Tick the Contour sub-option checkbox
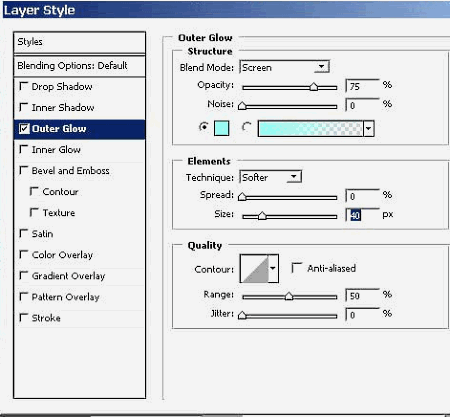Image resolution: width=450 pixels, height=417 pixels. click(34, 191)
